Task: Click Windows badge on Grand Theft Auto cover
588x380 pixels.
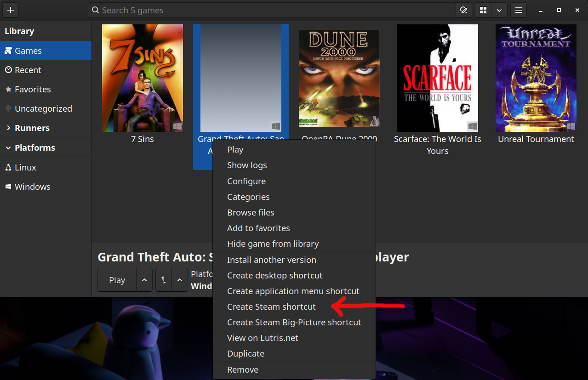Action: [x=276, y=126]
